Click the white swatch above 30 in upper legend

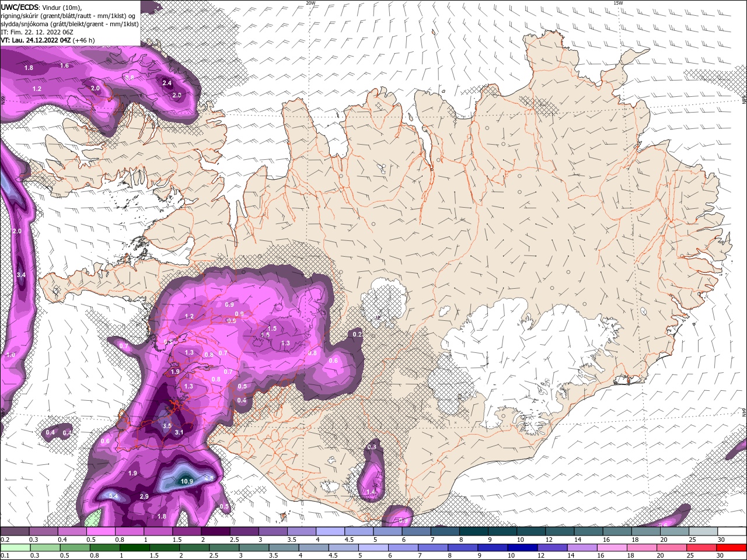pos(732,532)
